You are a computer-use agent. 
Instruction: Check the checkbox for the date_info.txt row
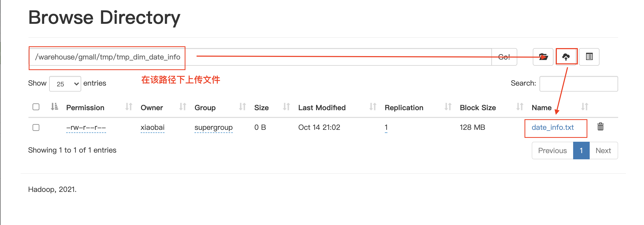[36, 128]
